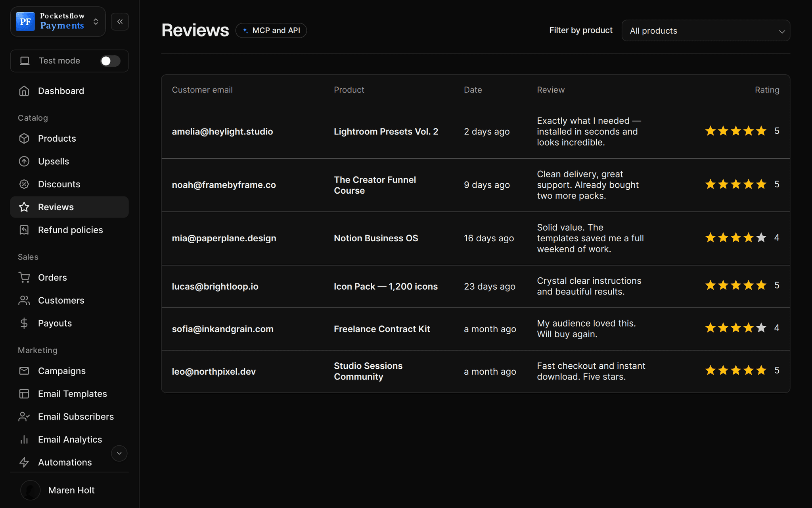Open the All products filter dropdown
Screen dimensions: 812x508
click(706, 31)
